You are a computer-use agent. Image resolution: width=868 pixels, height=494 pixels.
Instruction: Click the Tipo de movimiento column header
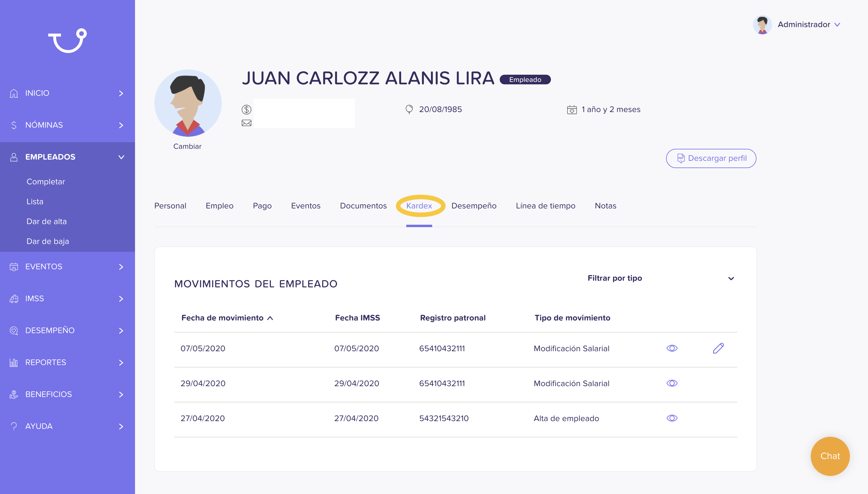point(572,318)
